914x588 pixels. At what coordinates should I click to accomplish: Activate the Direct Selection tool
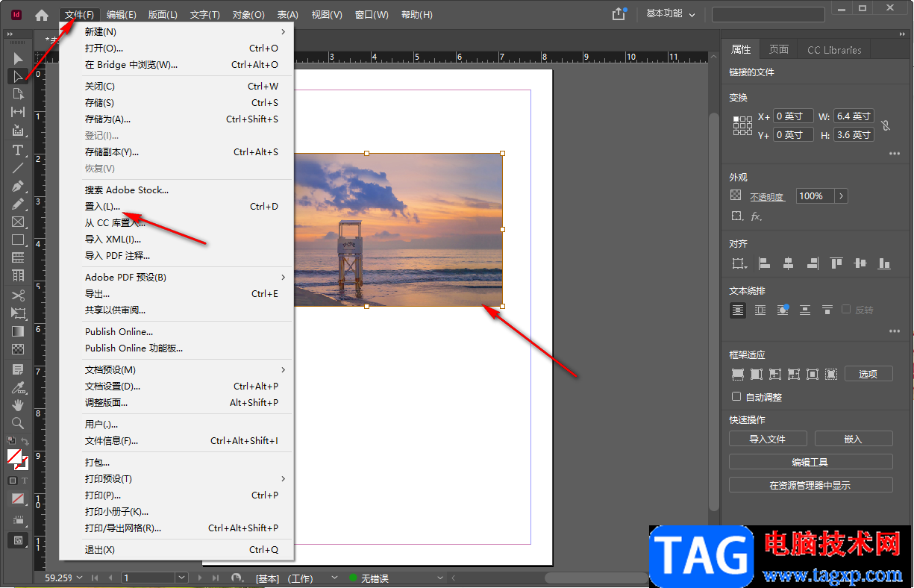tap(18, 76)
